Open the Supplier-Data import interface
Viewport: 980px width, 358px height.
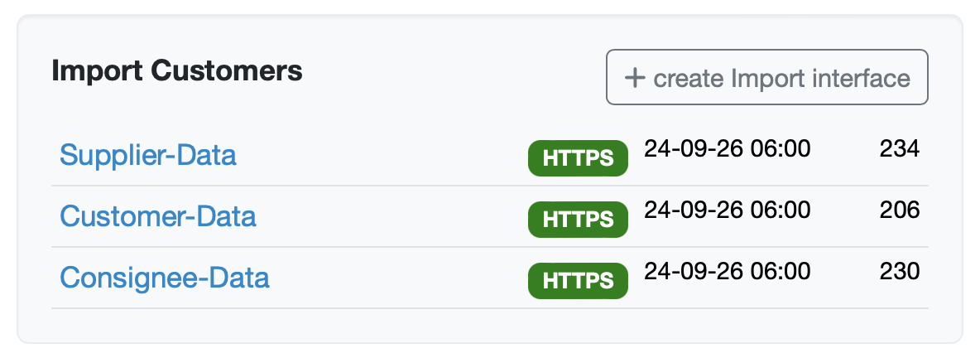148,155
